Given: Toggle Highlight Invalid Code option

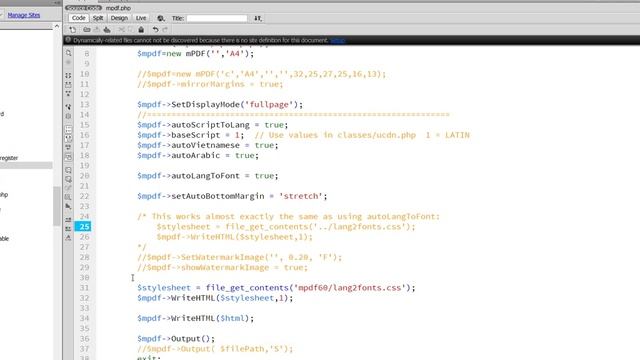Looking at the screenshot, I should 69,138.
